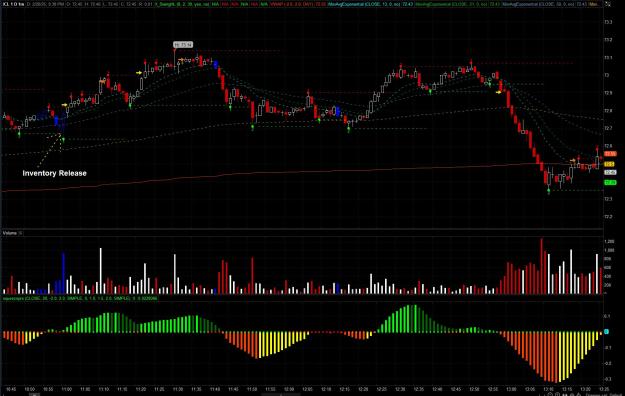The width and height of the screenshot is (625, 396).
Task: Click the green price bubble on price axis
Action: [610, 183]
